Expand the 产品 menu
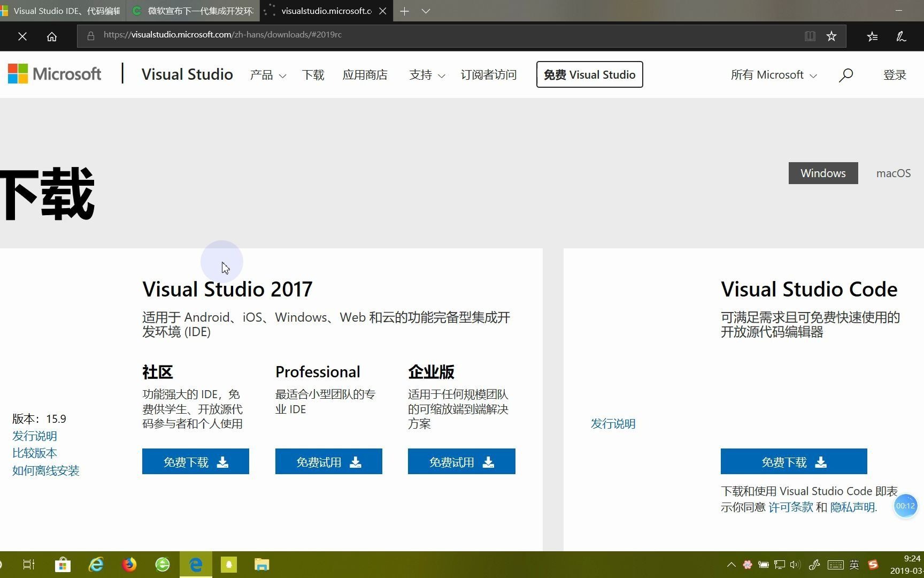The height and width of the screenshot is (578, 924). click(x=268, y=75)
